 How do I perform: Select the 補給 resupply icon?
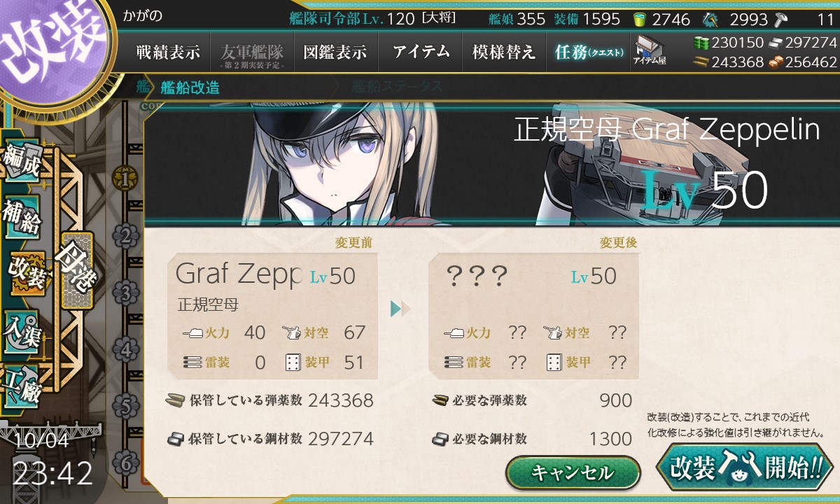(21, 218)
